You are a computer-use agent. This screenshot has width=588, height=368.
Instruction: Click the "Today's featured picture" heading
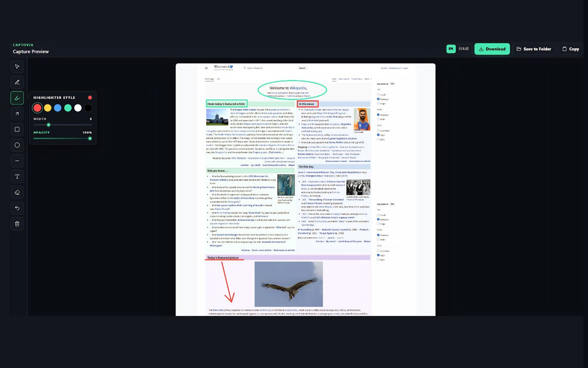coord(223,258)
